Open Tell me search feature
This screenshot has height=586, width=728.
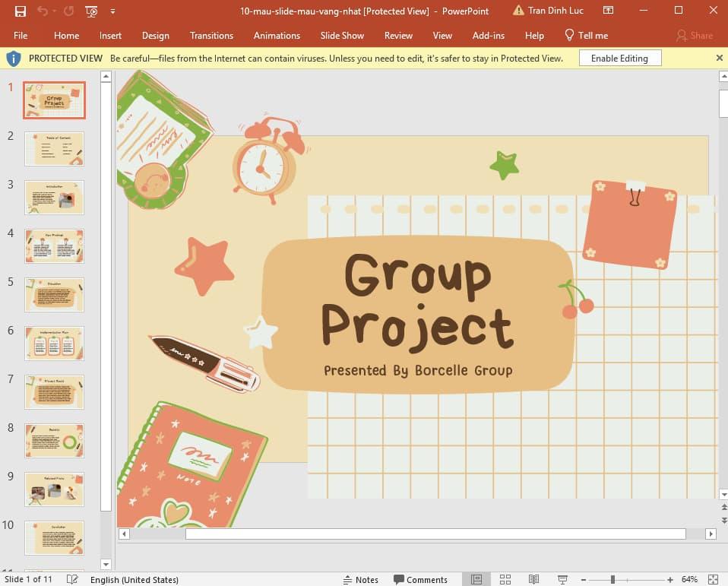click(586, 36)
